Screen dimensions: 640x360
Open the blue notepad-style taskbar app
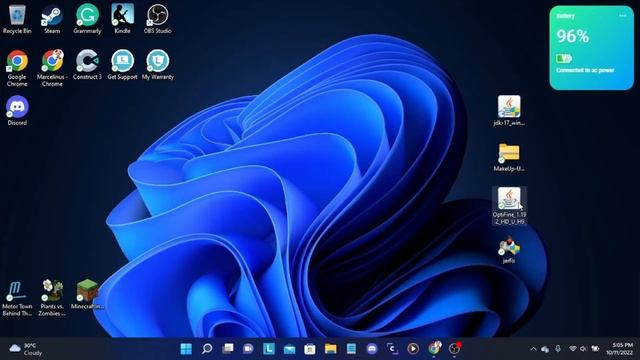pyautogui.click(x=351, y=349)
